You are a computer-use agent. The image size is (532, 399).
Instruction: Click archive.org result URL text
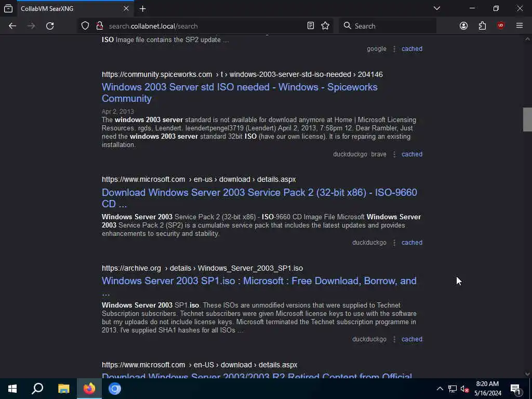click(202, 268)
